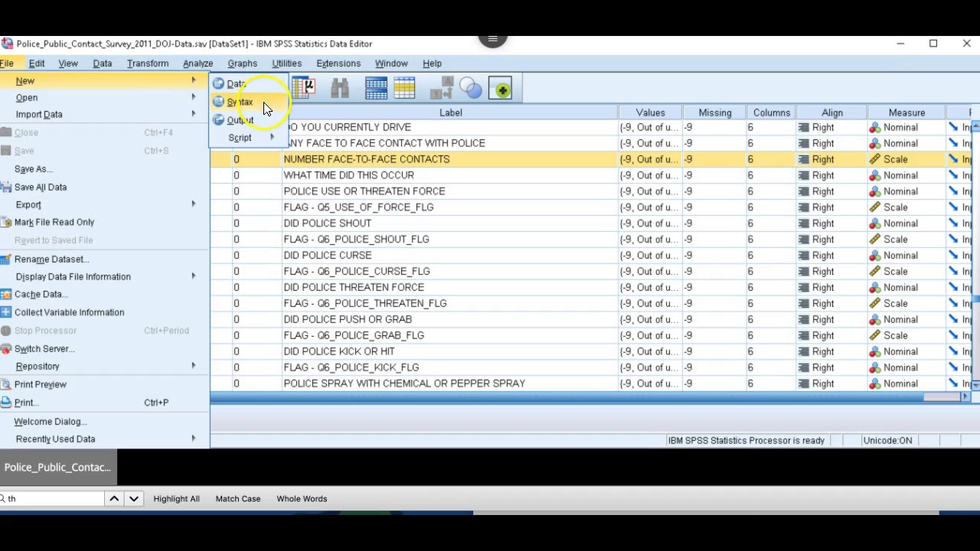980x551 pixels.
Task: Toggle the Value Labels toolbar icon
Action: 442,89
